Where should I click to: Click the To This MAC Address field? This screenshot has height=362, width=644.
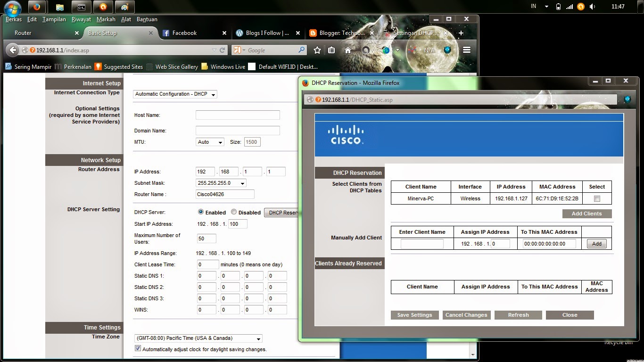[550, 244]
